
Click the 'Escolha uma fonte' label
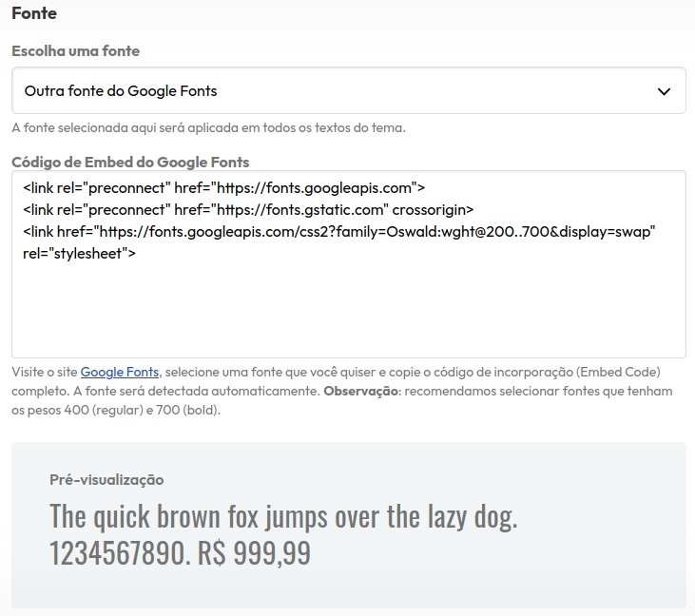point(75,51)
